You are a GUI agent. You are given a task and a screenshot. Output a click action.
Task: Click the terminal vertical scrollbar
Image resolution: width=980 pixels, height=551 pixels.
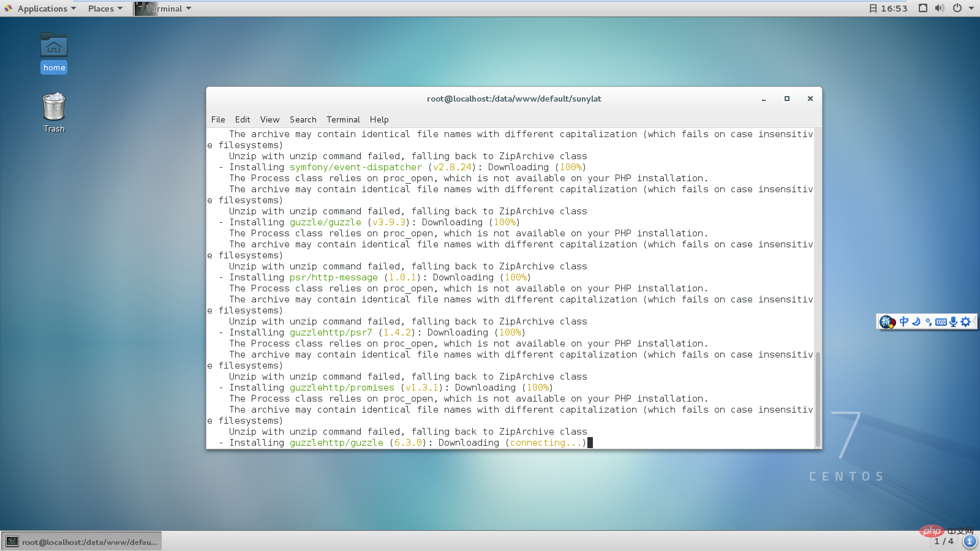(x=818, y=398)
